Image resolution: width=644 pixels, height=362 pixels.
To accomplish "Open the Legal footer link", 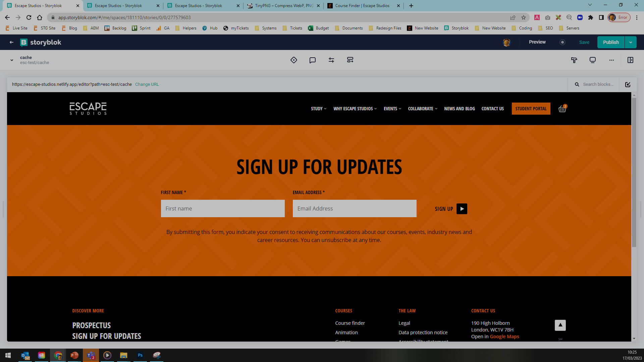I will click(x=404, y=323).
